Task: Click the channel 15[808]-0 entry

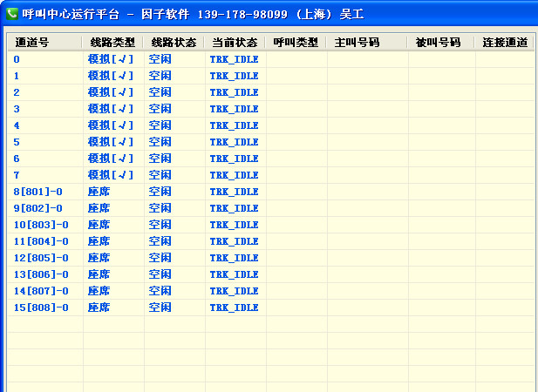Action: point(41,308)
